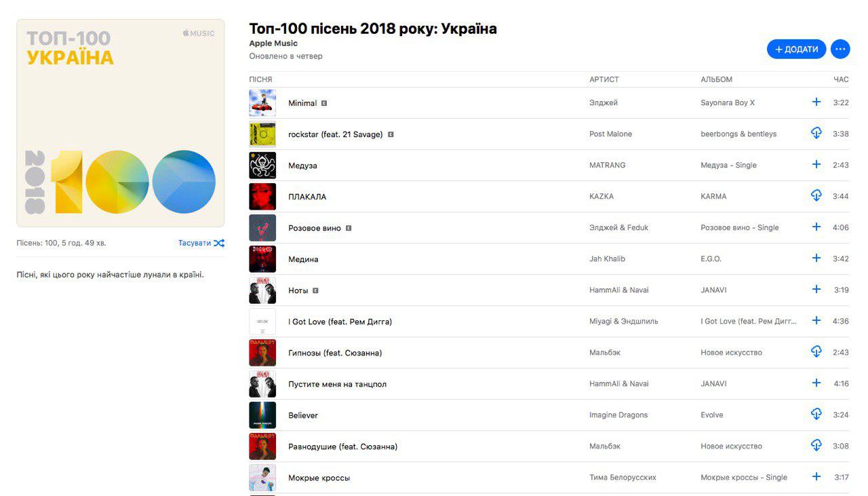Open the Топ-100 Україна playlist cover
868x496 pixels.
[120, 123]
